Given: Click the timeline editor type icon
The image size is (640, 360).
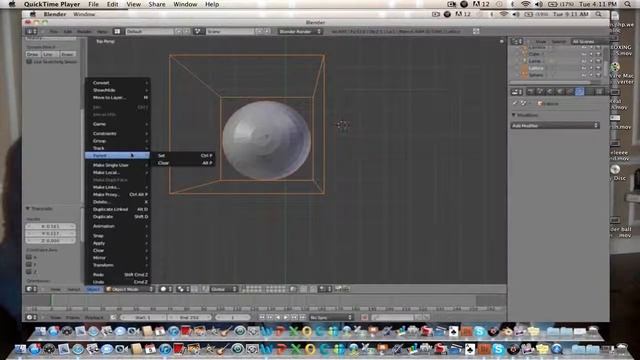Looking at the screenshot, I should (31, 318).
